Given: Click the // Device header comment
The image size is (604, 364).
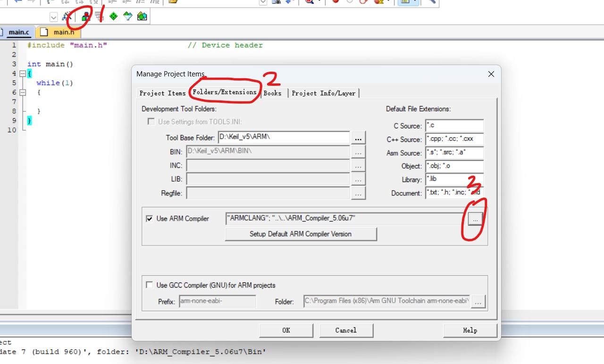Looking at the screenshot, I should point(225,45).
